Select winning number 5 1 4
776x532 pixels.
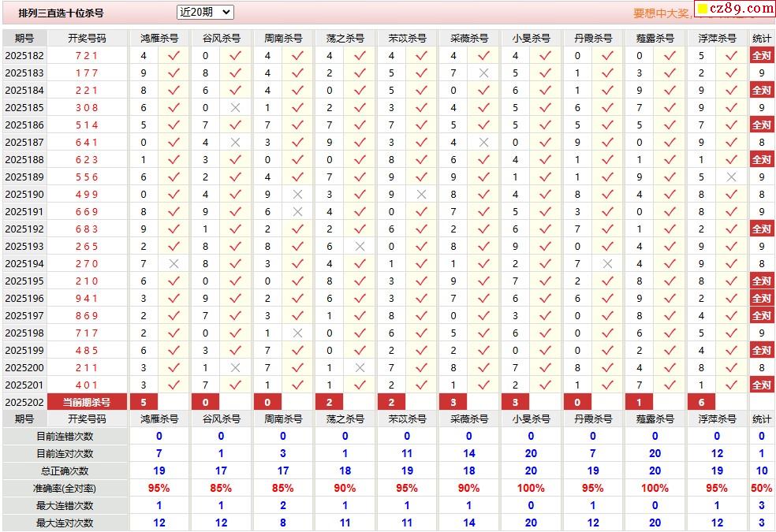click(x=87, y=125)
